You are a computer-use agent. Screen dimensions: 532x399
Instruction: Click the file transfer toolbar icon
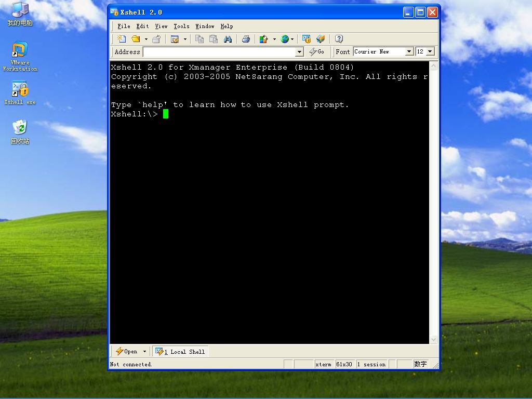pos(321,39)
